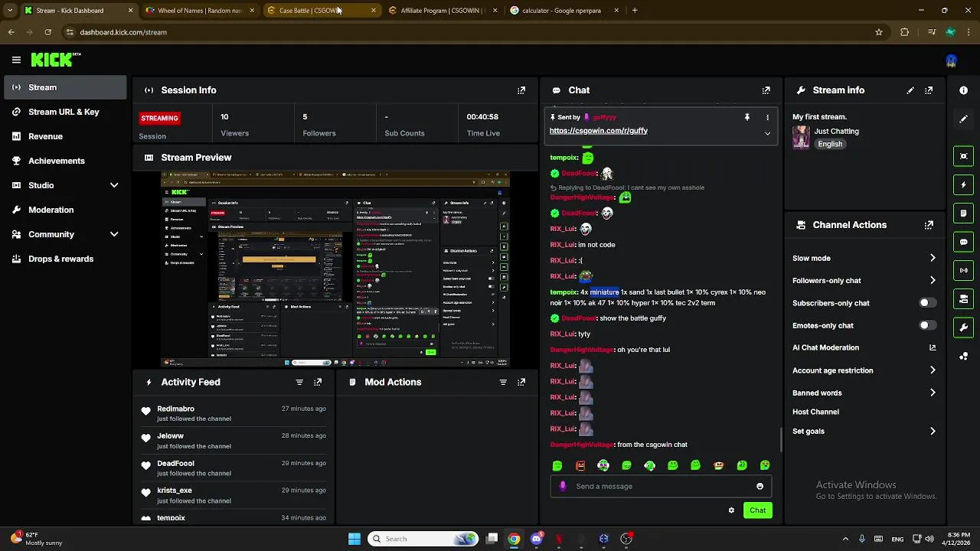
Task: Toggle stream preview widget icon in sidebar
Action: pos(963,156)
